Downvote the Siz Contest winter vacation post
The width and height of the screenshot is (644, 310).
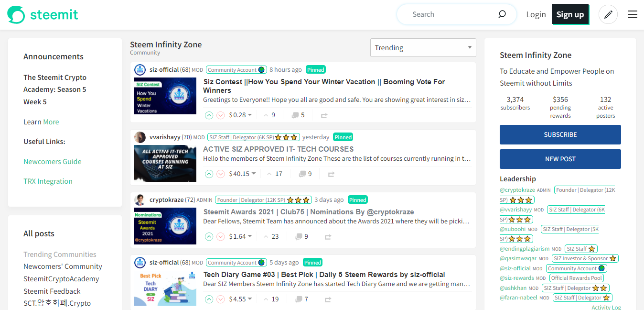point(221,115)
